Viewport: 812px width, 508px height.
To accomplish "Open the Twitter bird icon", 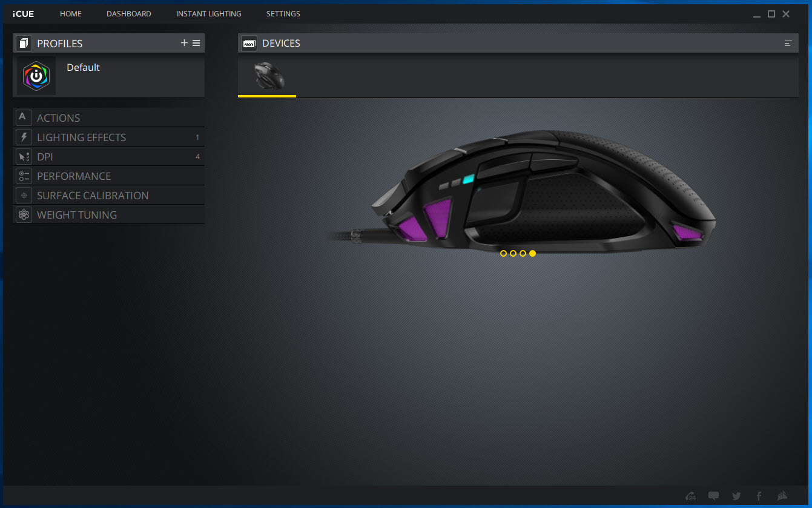I will click(x=736, y=496).
